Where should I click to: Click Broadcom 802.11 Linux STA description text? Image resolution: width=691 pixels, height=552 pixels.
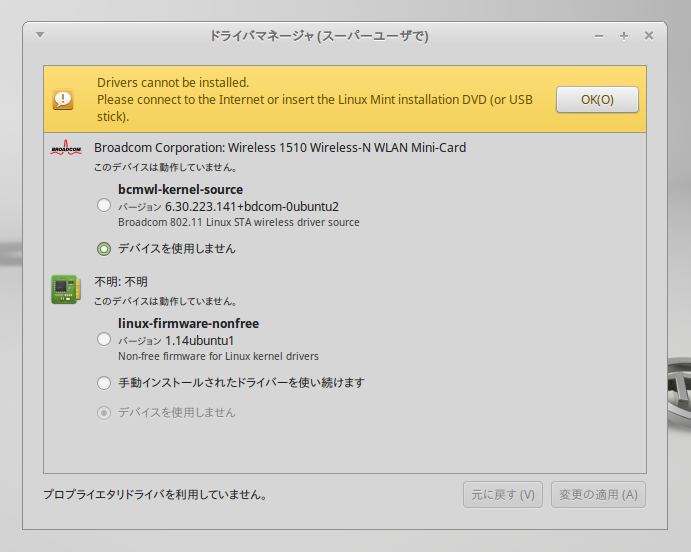pyautogui.click(x=238, y=222)
